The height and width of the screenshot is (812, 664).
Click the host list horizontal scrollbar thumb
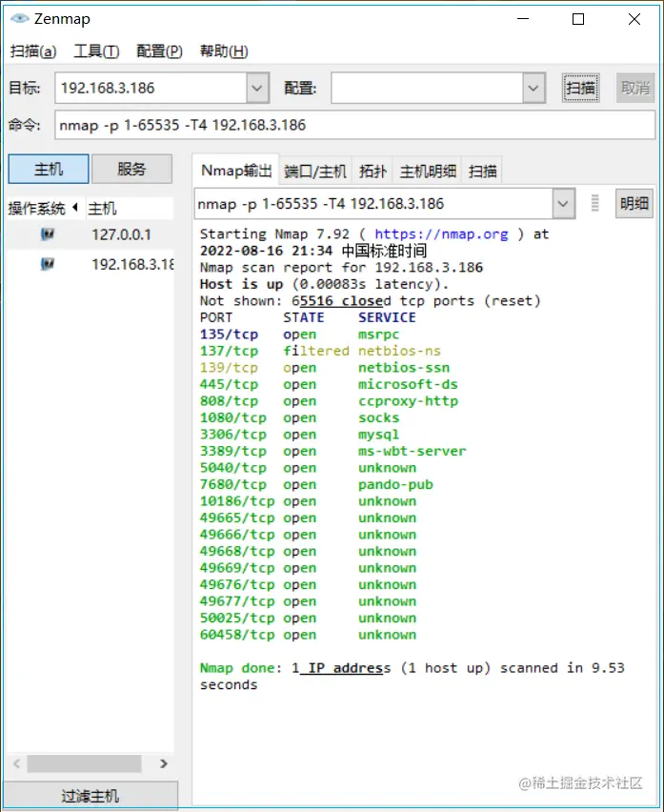pos(85,763)
